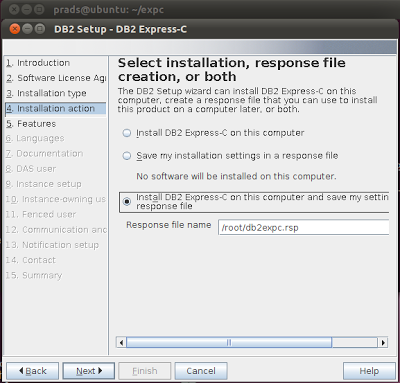Click the horizontal scrollbar right arrow
This screenshot has width=400, height=383.
click(x=383, y=342)
